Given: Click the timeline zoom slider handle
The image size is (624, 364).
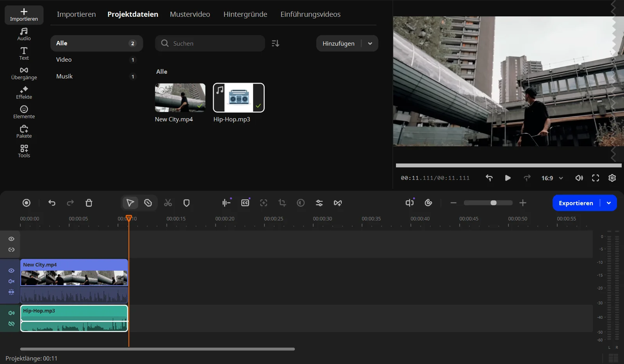Looking at the screenshot, I should coord(494,203).
